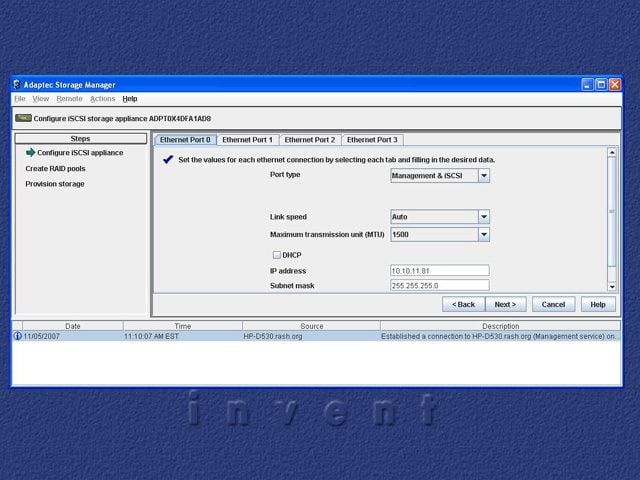This screenshot has width=640, height=480.
Task: Click the date 11/05/2007 in event log
Action: (42, 336)
